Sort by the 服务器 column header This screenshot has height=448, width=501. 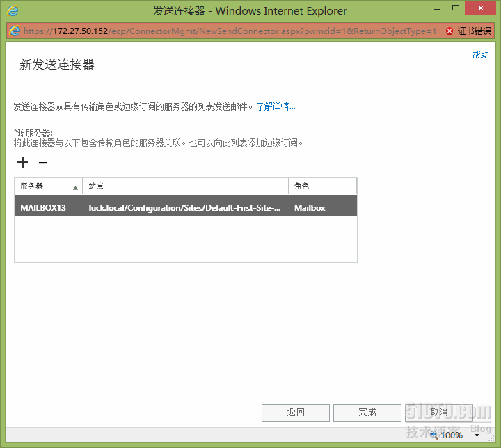[x=48, y=186]
